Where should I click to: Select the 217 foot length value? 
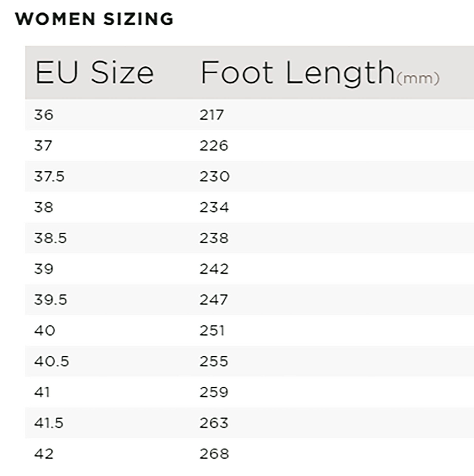pyautogui.click(x=211, y=115)
